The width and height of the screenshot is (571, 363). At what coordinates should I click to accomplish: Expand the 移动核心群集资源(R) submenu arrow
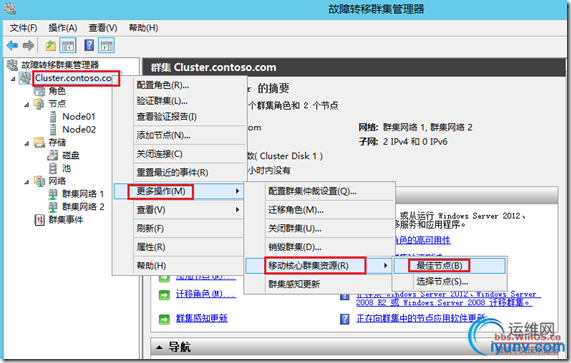click(x=385, y=265)
